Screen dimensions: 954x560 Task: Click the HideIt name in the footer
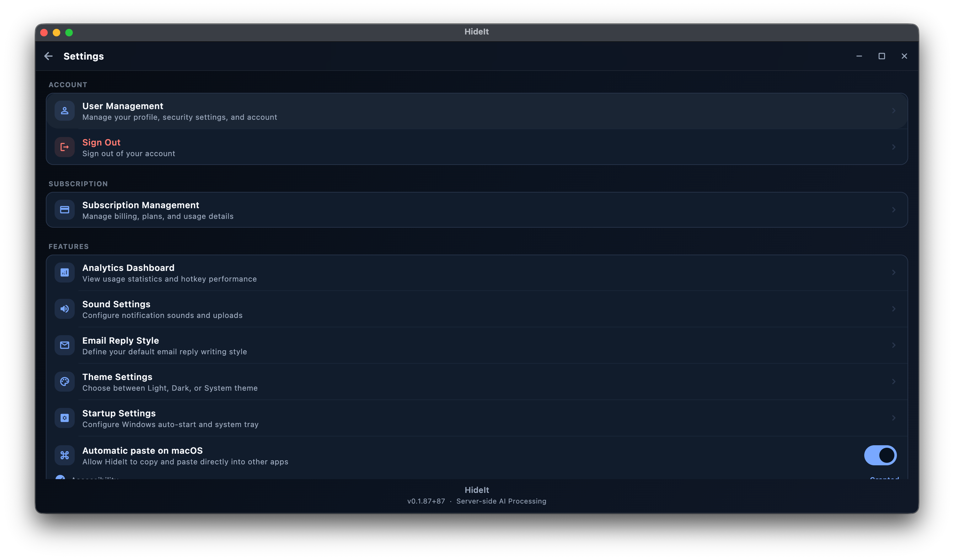click(x=477, y=490)
